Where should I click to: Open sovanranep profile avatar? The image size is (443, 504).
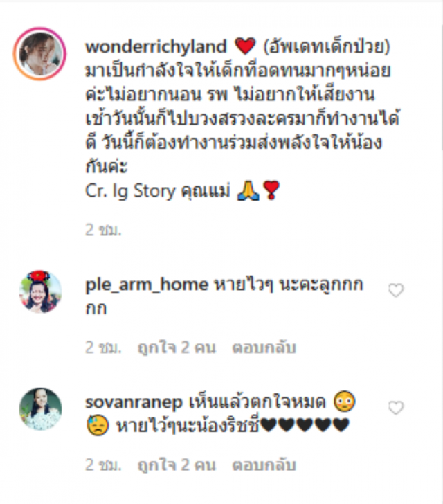[40, 409]
